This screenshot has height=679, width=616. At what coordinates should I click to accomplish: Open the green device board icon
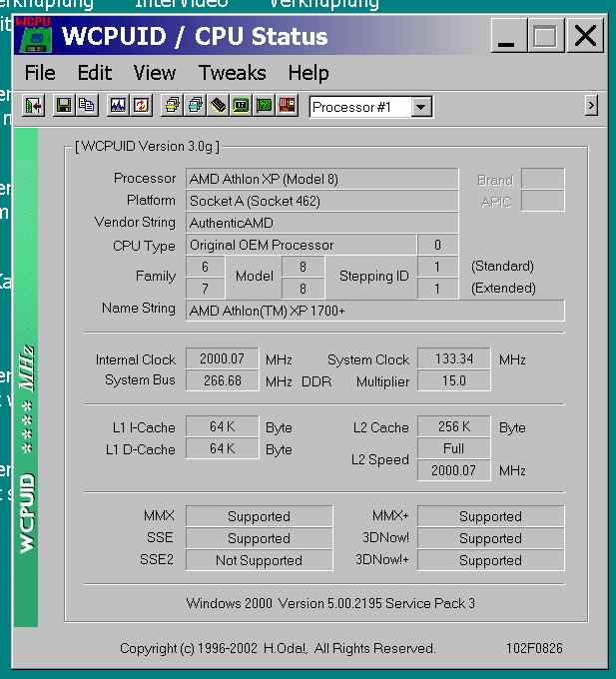click(x=264, y=106)
